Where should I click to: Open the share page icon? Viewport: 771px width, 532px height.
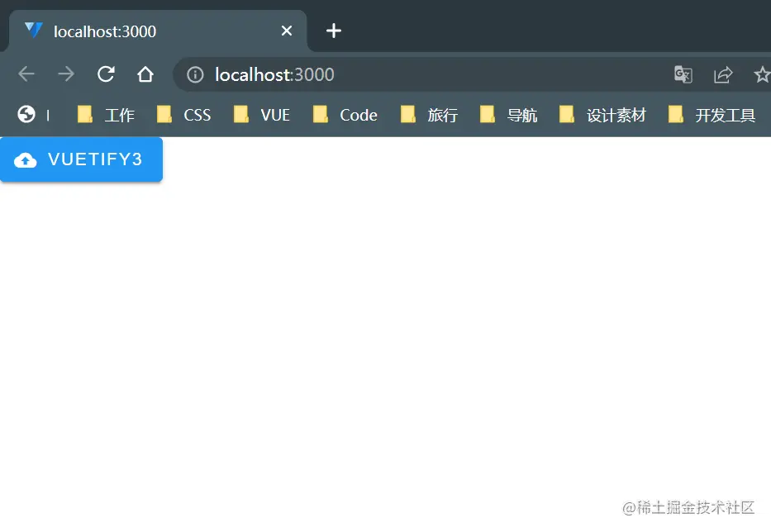coord(723,74)
